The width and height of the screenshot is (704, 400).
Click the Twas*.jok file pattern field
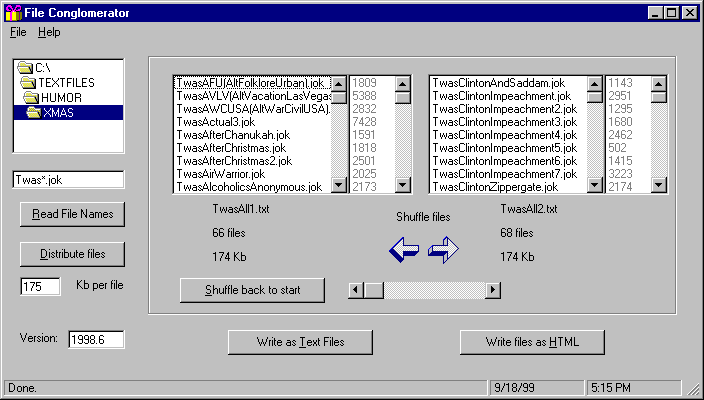point(68,180)
